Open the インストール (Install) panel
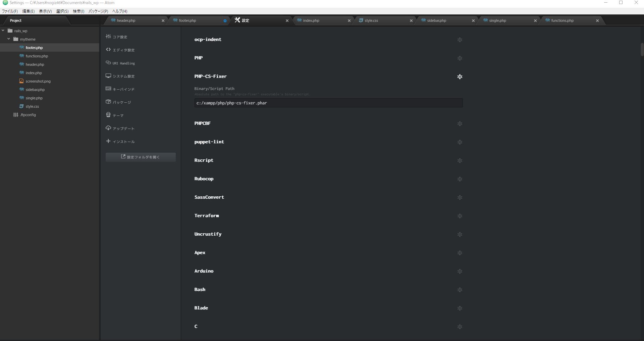 pyautogui.click(x=123, y=141)
